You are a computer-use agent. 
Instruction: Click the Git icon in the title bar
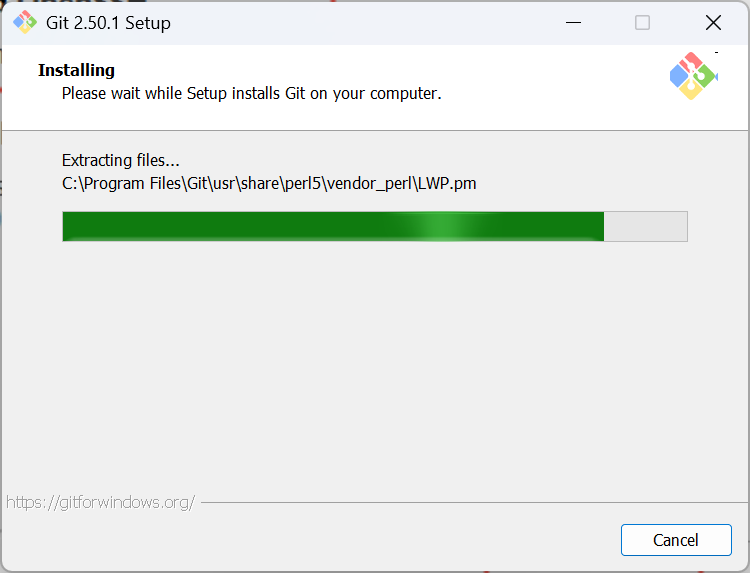[25, 22]
